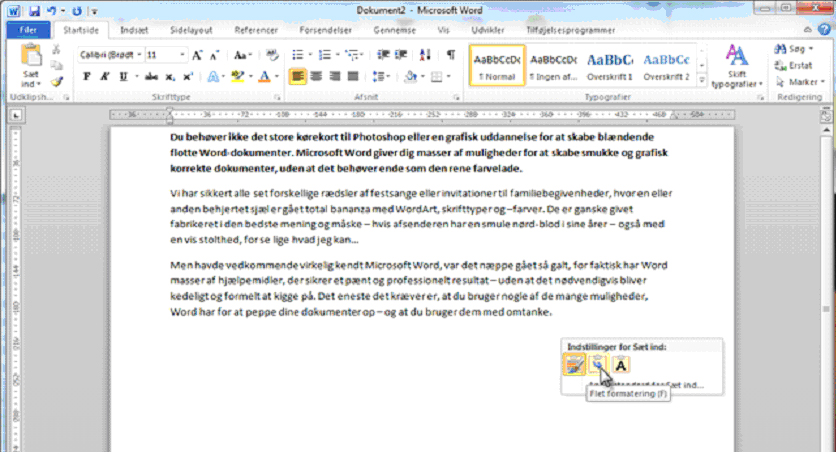The height and width of the screenshot is (454, 836).
Task: Choose the Keep Text Only paste option
Action: (x=621, y=366)
